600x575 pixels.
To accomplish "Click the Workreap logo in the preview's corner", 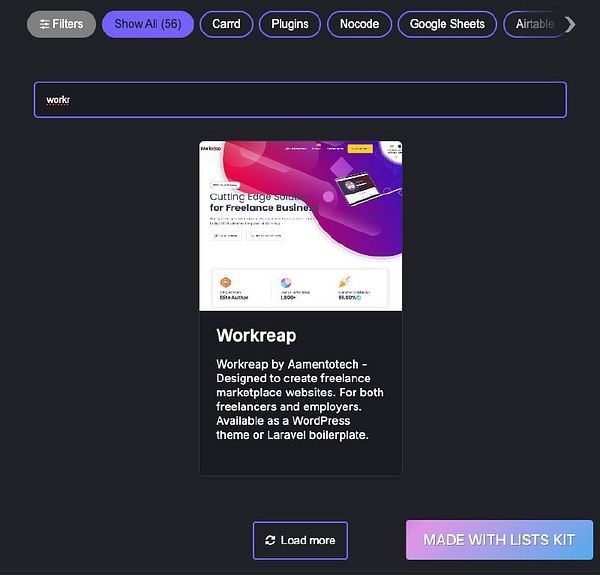I will [x=211, y=148].
